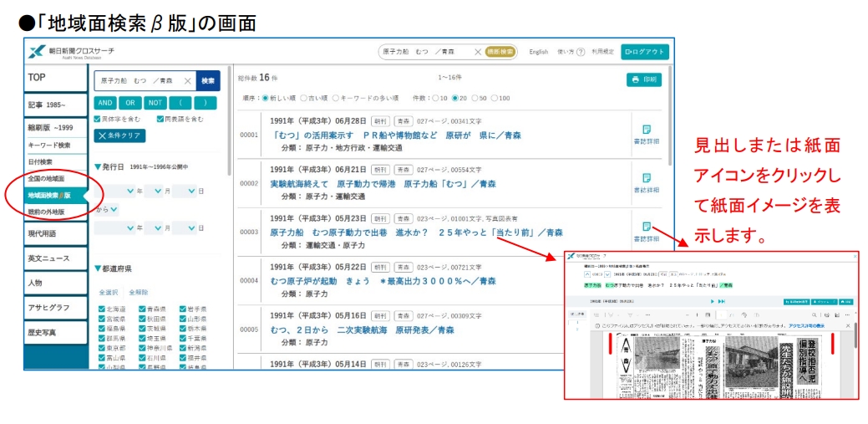Open 記事 1985~ in sidebar
The height and width of the screenshot is (424, 868).
tap(55, 105)
